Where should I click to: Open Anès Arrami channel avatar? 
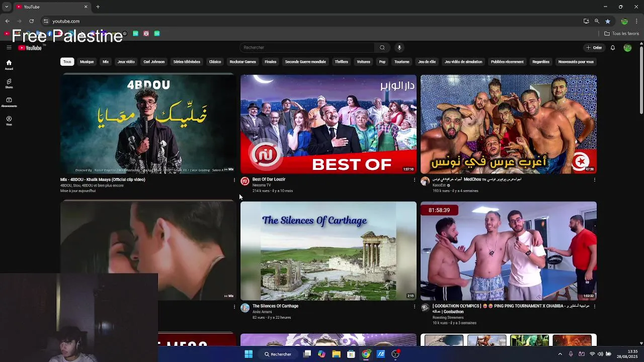coord(245,308)
